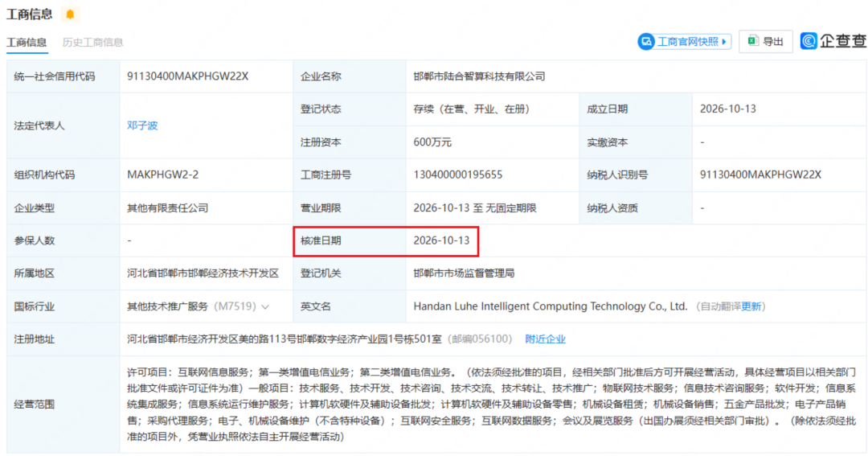Click the 附近企业 link
The height and width of the screenshot is (456, 868).
point(545,339)
